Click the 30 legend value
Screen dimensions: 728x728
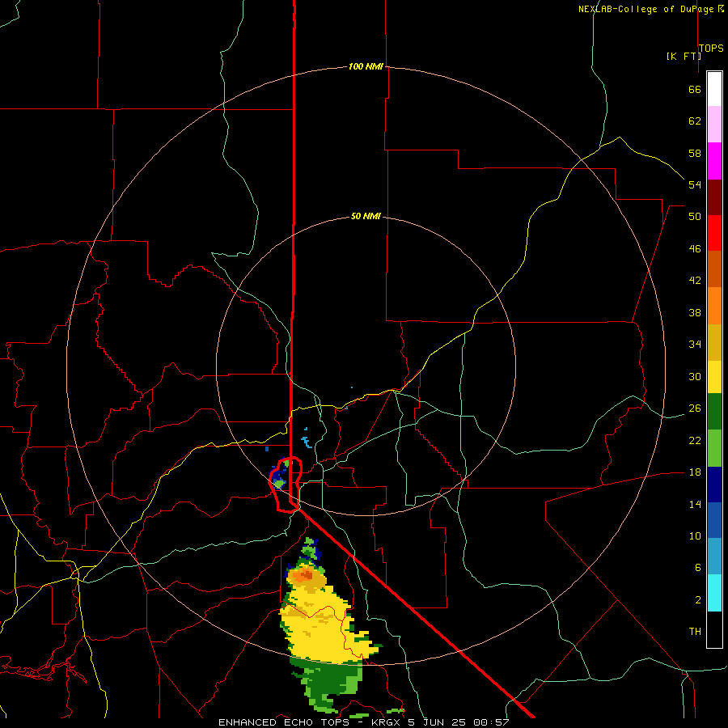pos(695,376)
